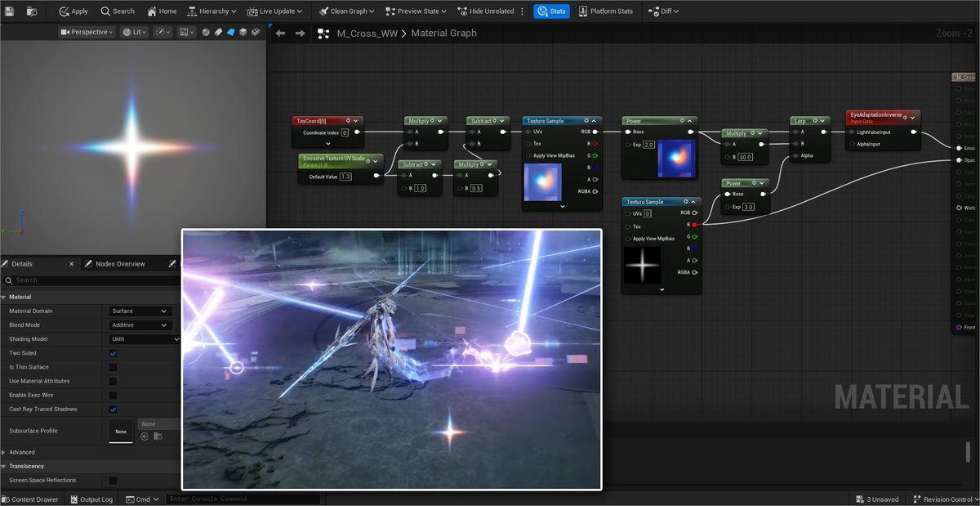Image resolution: width=980 pixels, height=506 pixels.
Task: Toggle the Two Sided checkbox
Action: 114,353
